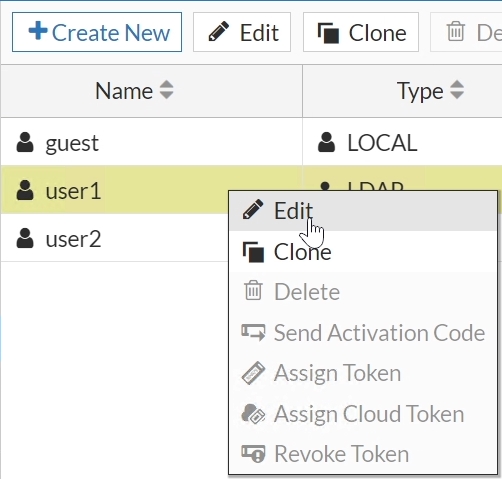Viewport: 502px width, 479px height.
Task: Click the guest user icon
Action: 25,142
